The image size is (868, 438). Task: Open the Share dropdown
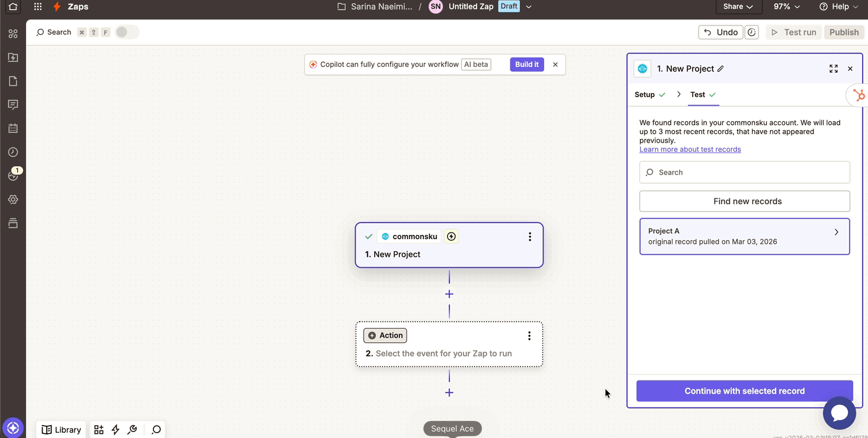pyautogui.click(x=738, y=7)
